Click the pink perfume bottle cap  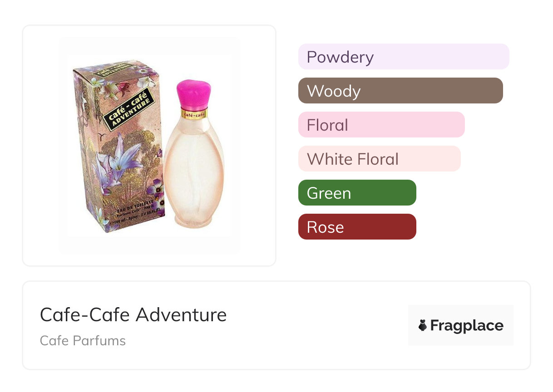tap(194, 93)
